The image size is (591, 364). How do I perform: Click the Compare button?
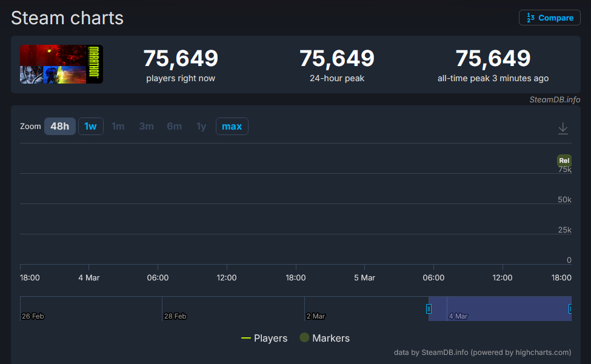pyautogui.click(x=549, y=18)
